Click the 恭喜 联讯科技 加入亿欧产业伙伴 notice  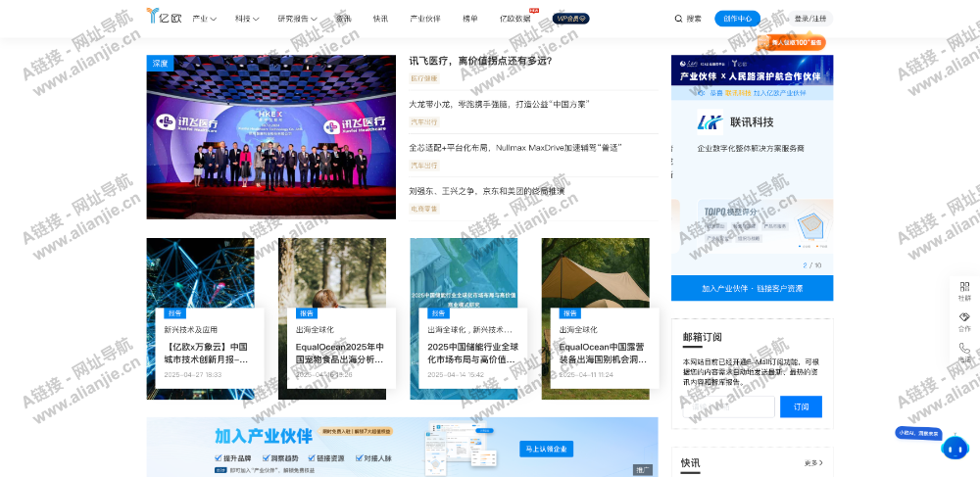tap(752, 92)
